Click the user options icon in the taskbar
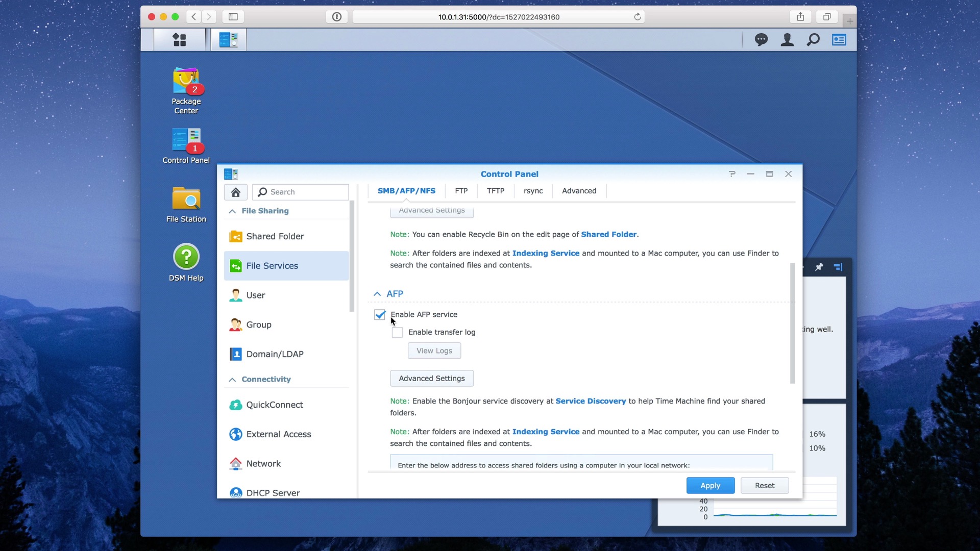Image resolution: width=980 pixels, height=551 pixels. [x=787, y=39]
